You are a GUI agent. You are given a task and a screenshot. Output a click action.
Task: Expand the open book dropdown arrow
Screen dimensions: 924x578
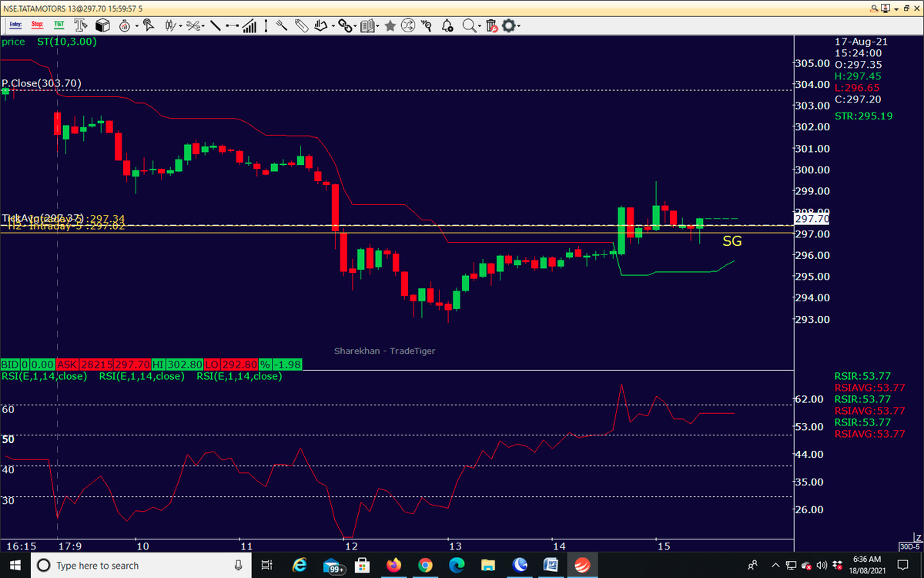[378, 25]
